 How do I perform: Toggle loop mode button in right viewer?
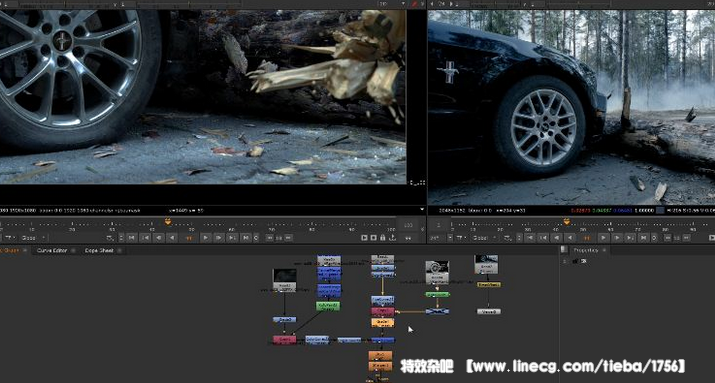point(654,238)
